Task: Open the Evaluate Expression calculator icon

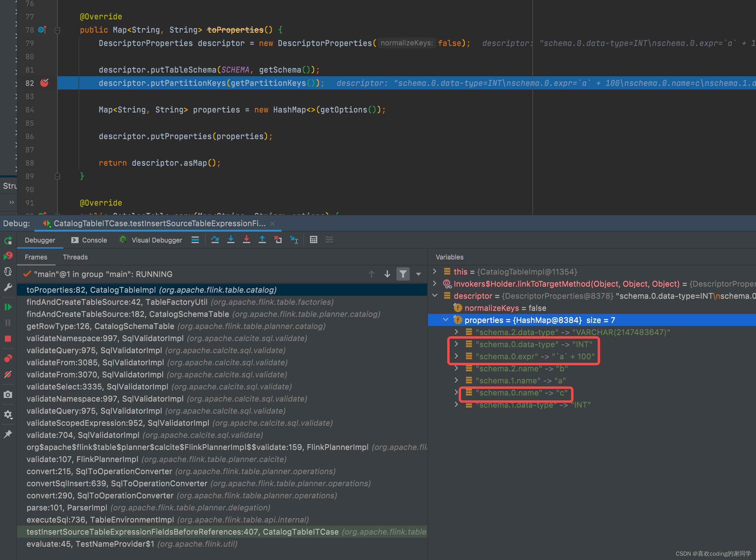Action: click(314, 240)
